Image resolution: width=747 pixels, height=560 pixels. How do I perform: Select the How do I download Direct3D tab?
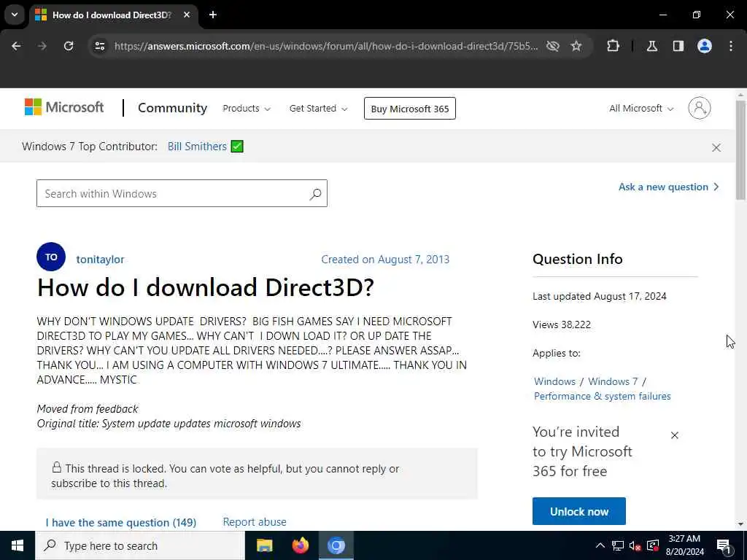112,15
